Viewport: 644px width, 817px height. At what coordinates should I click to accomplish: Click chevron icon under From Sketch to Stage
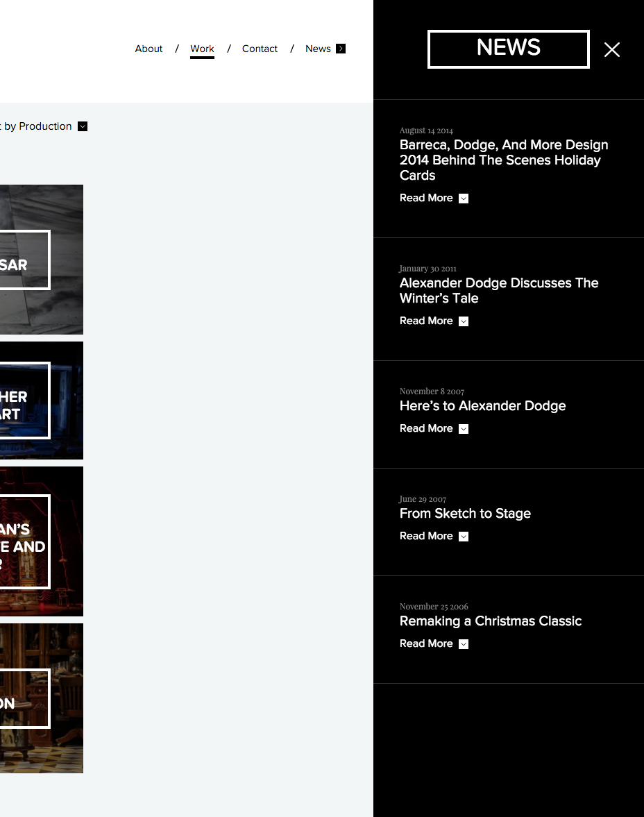point(464,537)
